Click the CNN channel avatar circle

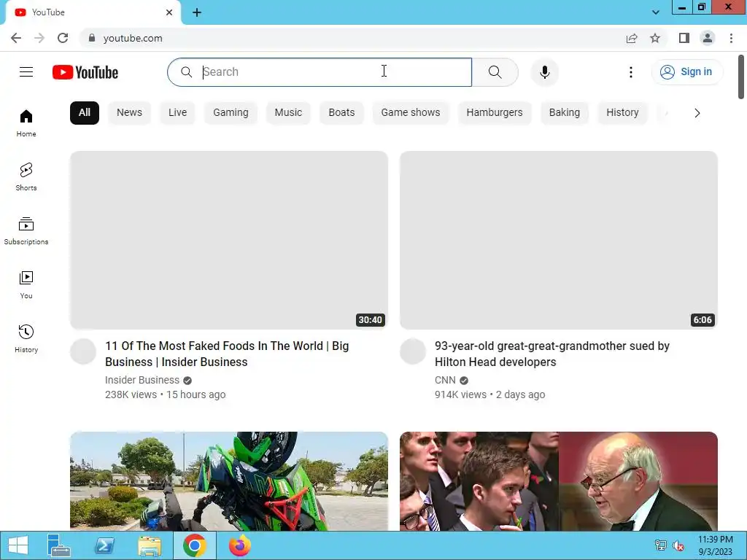point(413,351)
